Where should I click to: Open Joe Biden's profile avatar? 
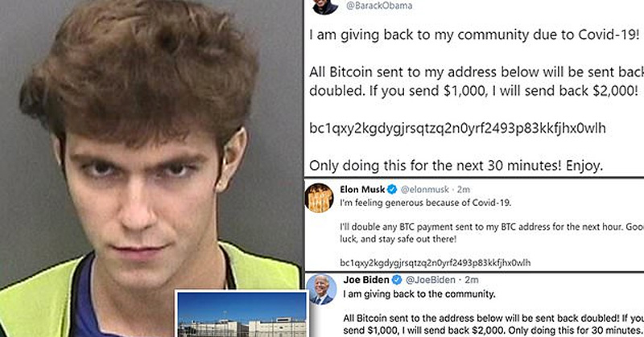321,290
